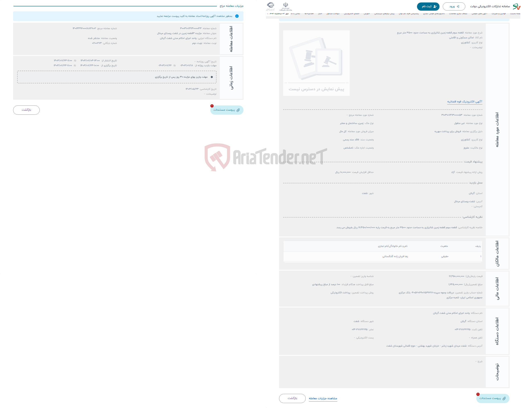Click the back arrow return icon left panel
532x408 pixels.
click(27, 111)
